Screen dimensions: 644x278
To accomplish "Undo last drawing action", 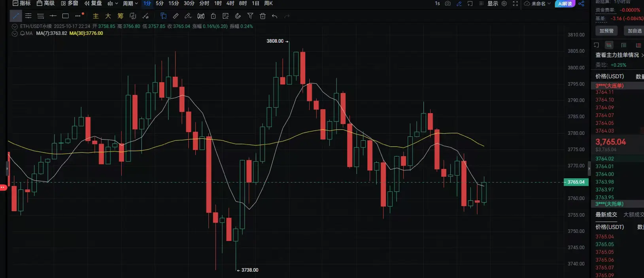I will point(275,16).
